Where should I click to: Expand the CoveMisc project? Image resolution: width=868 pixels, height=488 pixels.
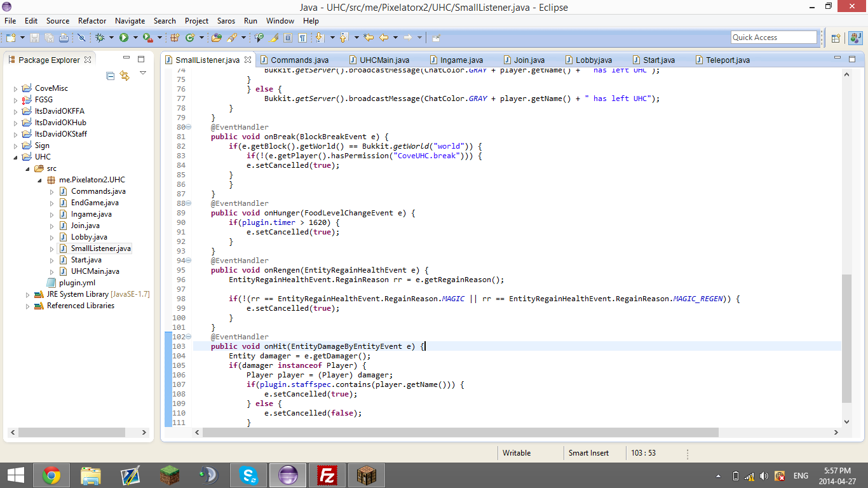[x=16, y=88]
